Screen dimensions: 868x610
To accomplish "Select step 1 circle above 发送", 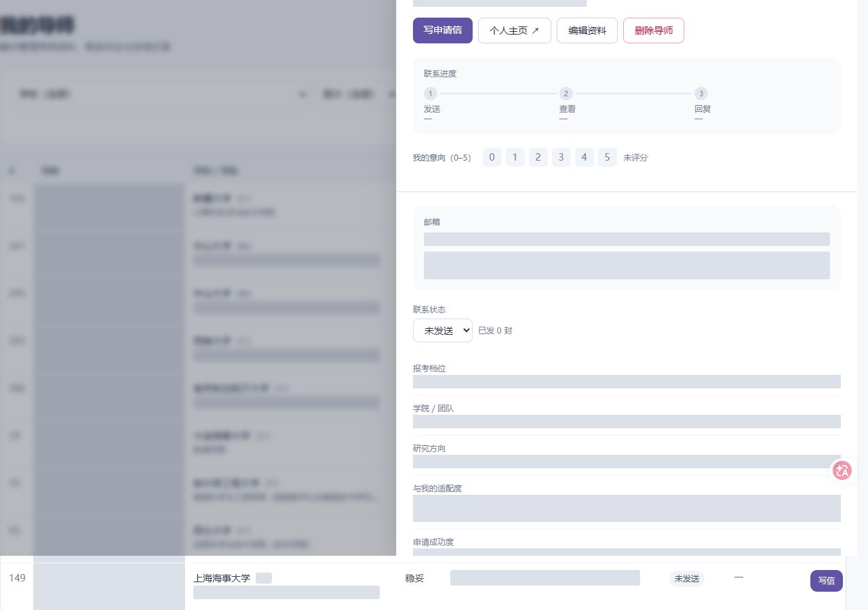I will [431, 94].
